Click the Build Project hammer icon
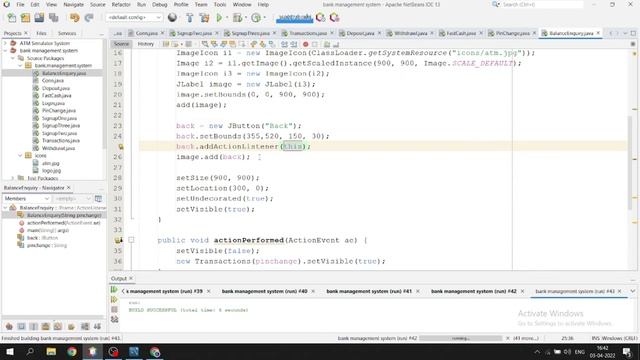Image resolution: width=640 pixels, height=360 pixels. 189,18
